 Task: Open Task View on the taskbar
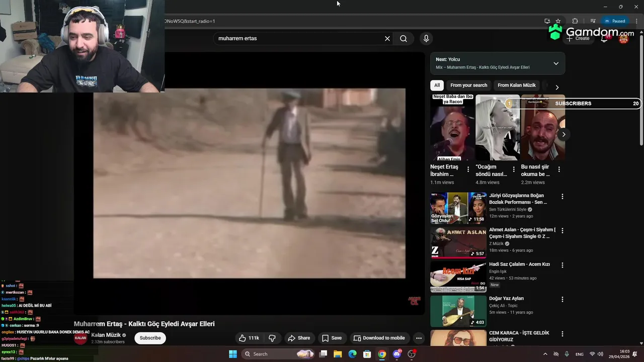pos(324,354)
